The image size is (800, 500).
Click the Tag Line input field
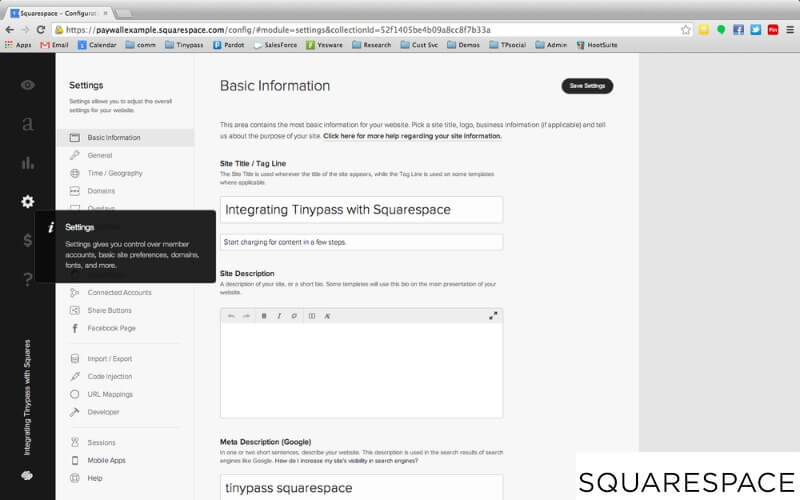[x=361, y=242]
